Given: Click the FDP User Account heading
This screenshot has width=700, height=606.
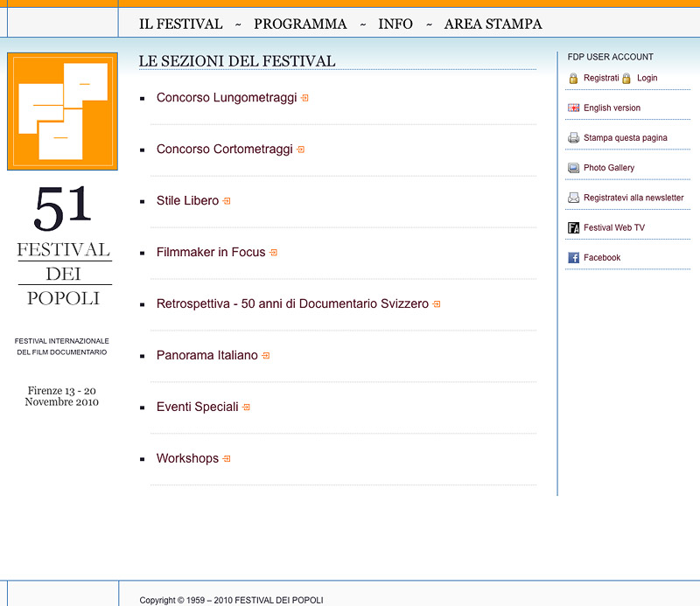Looking at the screenshot, I should (610, 57).
